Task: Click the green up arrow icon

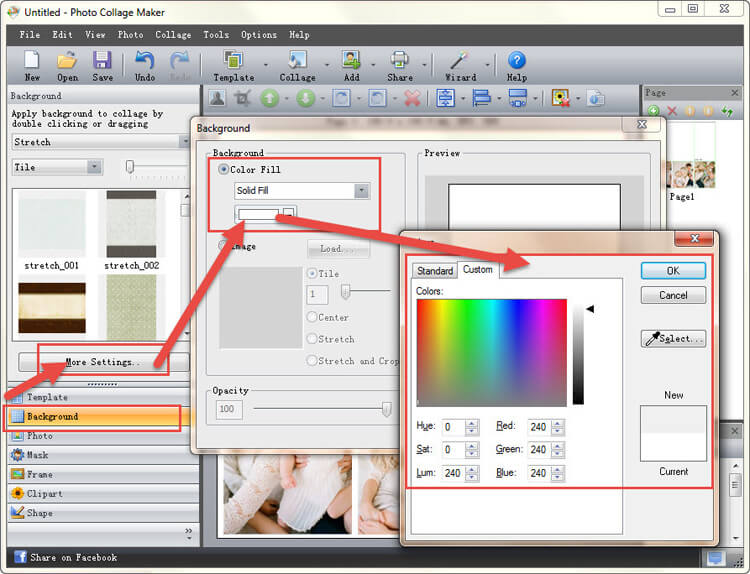Action: (x=269, y=99)
